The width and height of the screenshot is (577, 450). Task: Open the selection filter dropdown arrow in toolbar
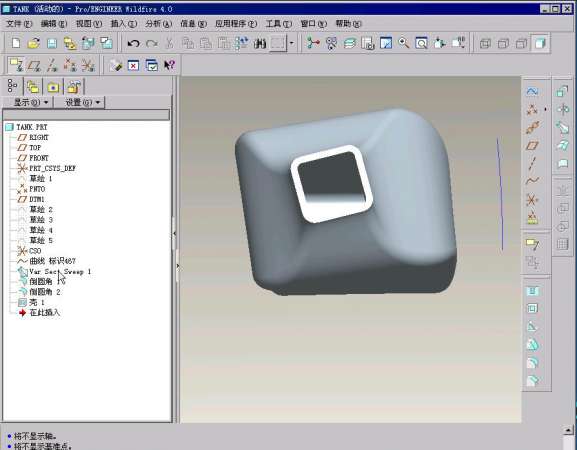click(x=291, y=43)
